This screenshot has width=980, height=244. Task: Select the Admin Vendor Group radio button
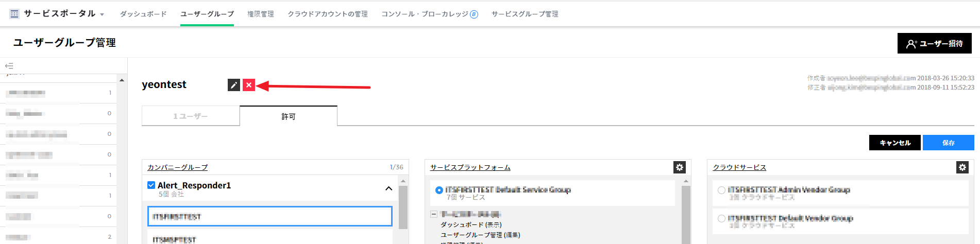(721, 190)
